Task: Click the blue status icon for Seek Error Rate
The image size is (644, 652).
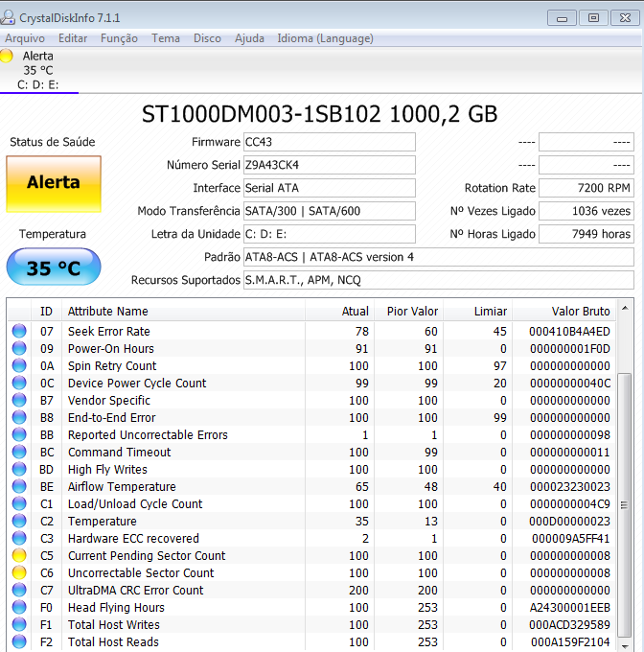Action: [19, 332]
